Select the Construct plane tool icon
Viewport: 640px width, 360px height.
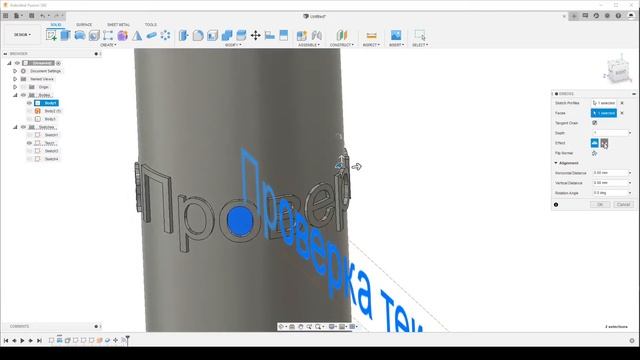[x=342, y=36]
